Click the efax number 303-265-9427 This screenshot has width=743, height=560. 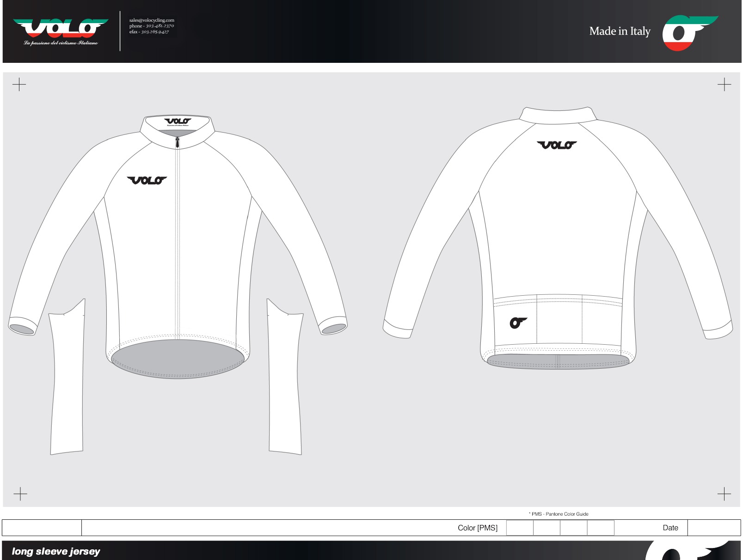pyautogui.click(x=155, y=32)
